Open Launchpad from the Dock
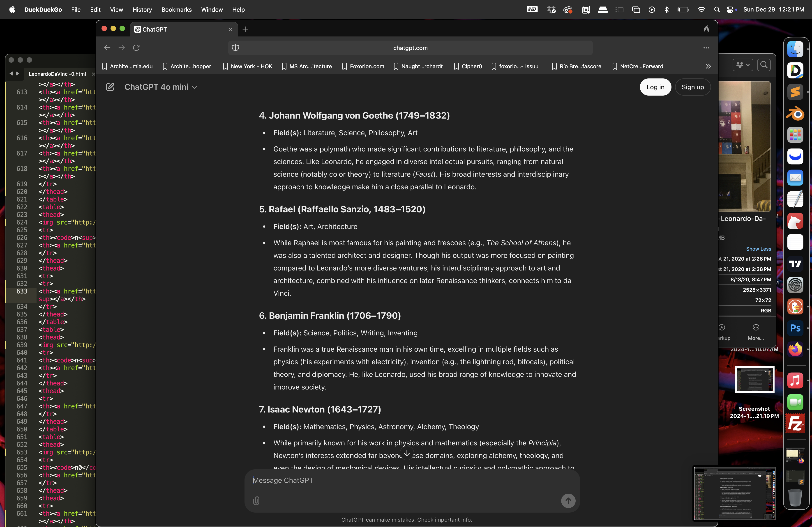 (x=795, y=135)
